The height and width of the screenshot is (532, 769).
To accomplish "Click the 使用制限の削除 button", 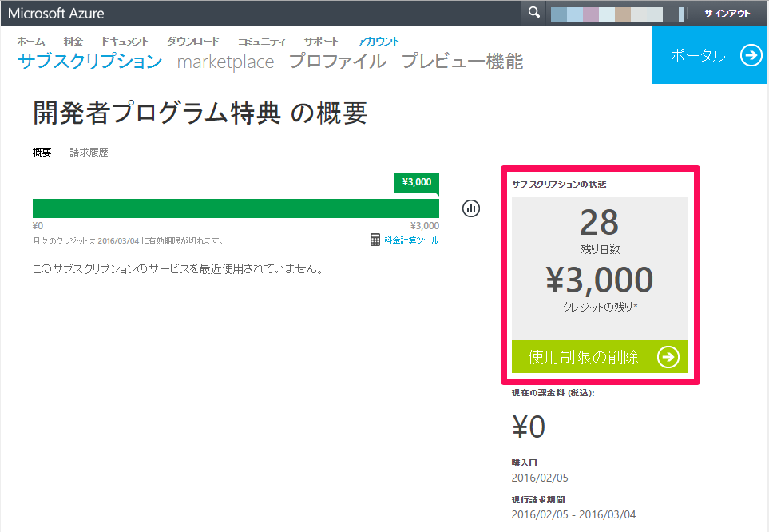I will click(600, 357).
